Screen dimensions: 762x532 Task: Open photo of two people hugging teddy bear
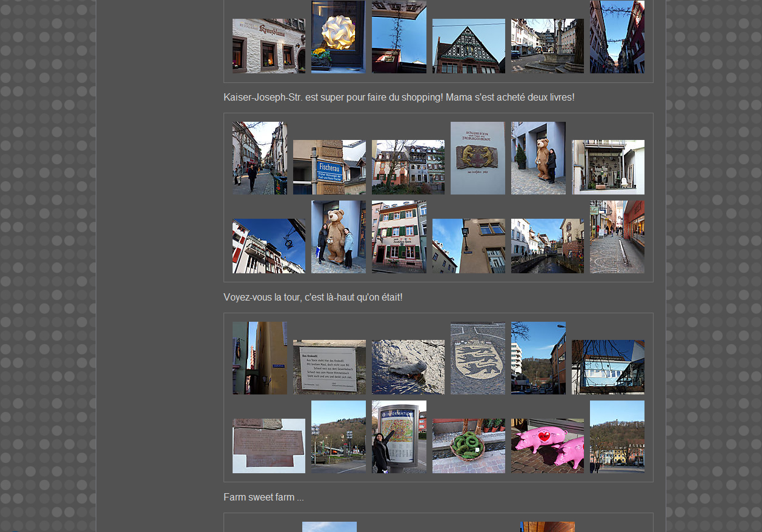click(x=338, y=237)
